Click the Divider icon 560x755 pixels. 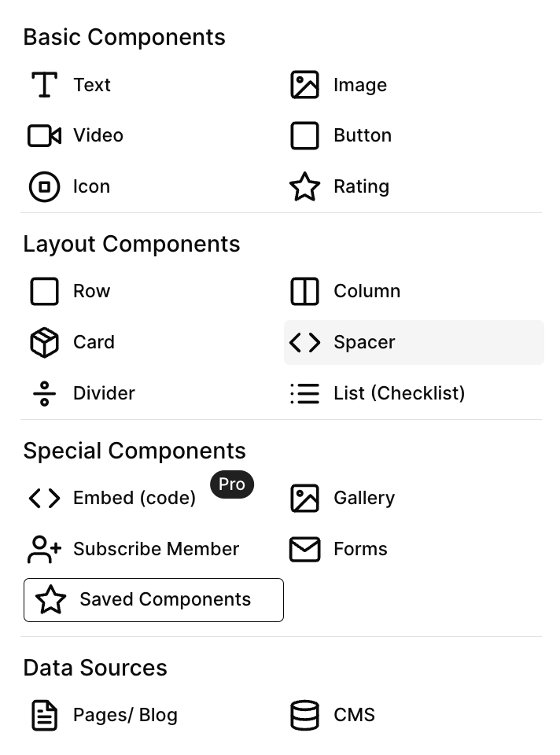[x=44, y=393]
